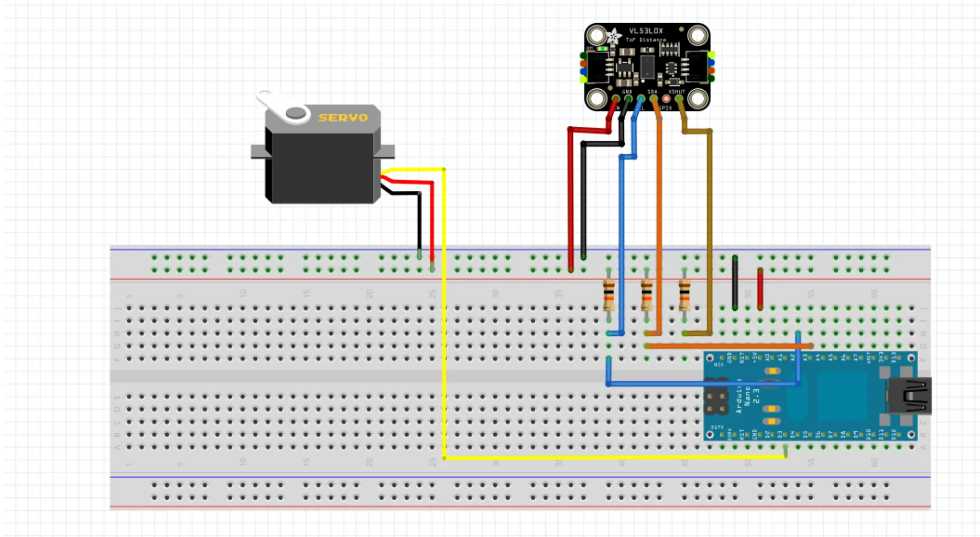Select the VL53L0X distance sensor board
This screenshot has height=537, width=980.
click(x=647, y=65)
